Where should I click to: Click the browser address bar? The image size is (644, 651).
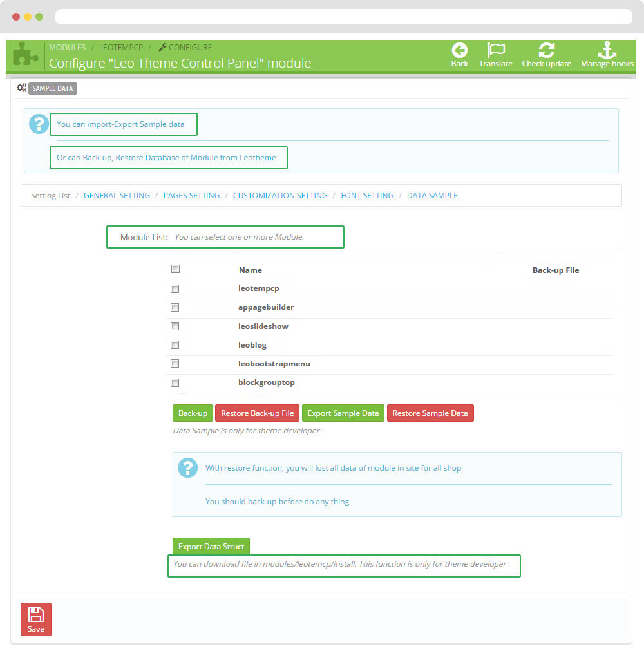(343, 17)
